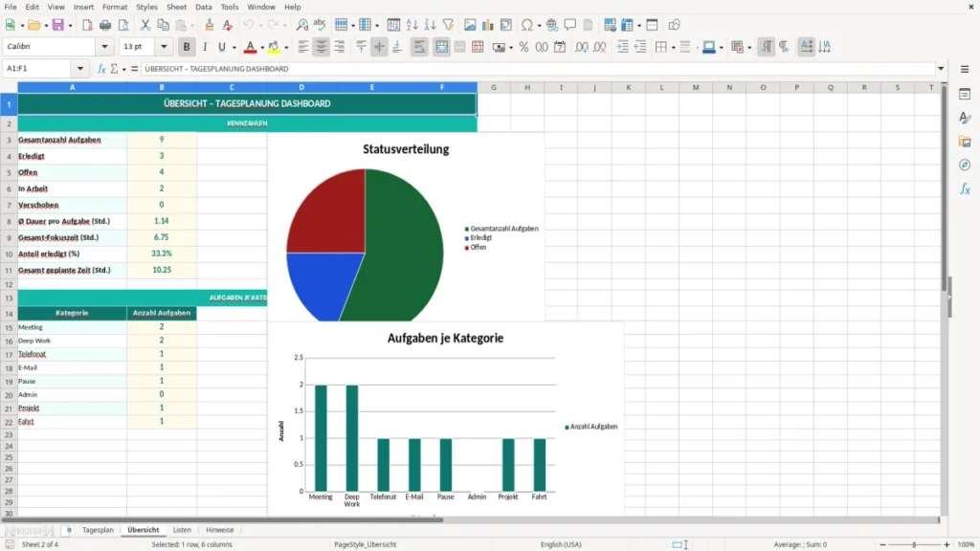The image size is (980, 551).
Task: Toggle Italic formatting
Action: [205, 47]
